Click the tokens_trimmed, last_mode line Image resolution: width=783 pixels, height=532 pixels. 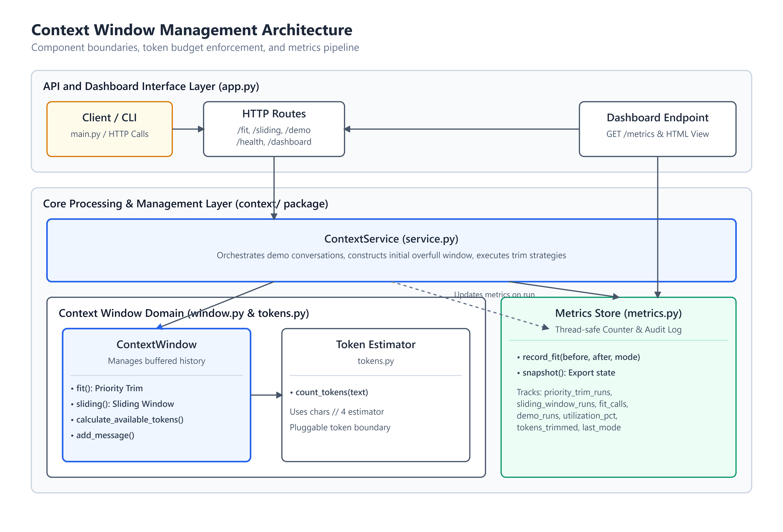[x=569, y=428]
